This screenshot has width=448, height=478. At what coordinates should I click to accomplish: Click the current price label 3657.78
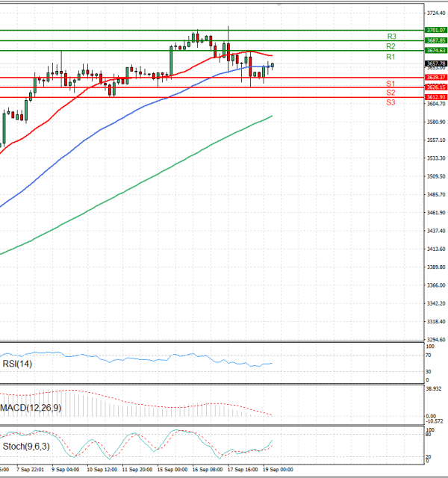coord(436,63)
